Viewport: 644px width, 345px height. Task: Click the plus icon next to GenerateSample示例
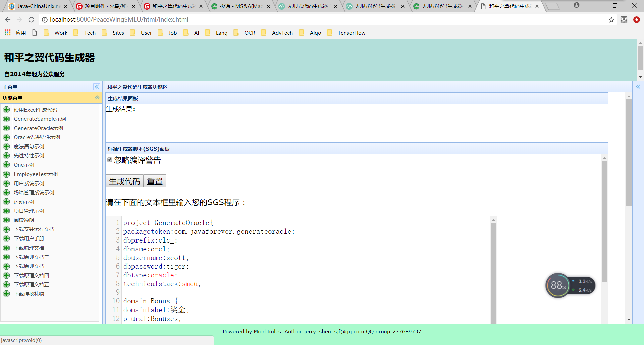[6, 119]
